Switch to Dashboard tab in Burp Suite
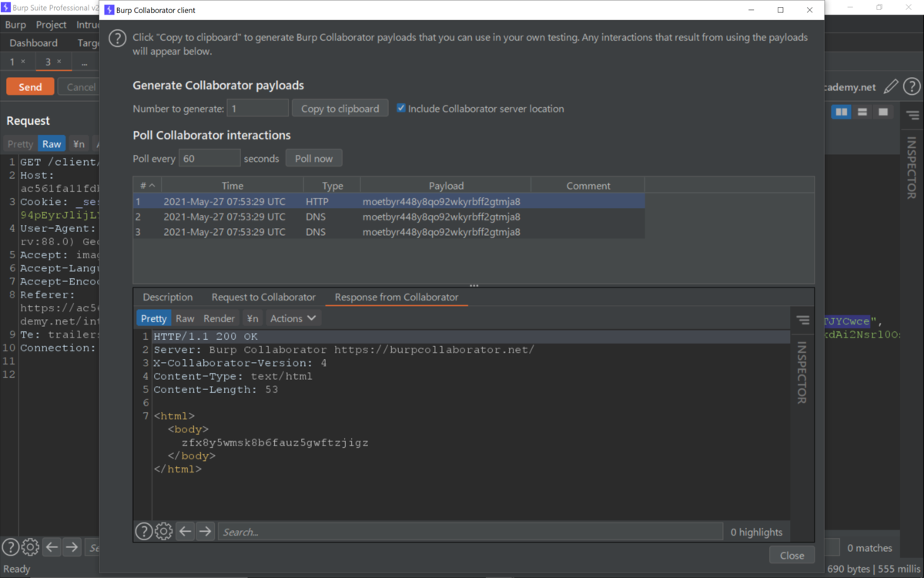This screenshot has height=578, width=924. pos(34,43)
